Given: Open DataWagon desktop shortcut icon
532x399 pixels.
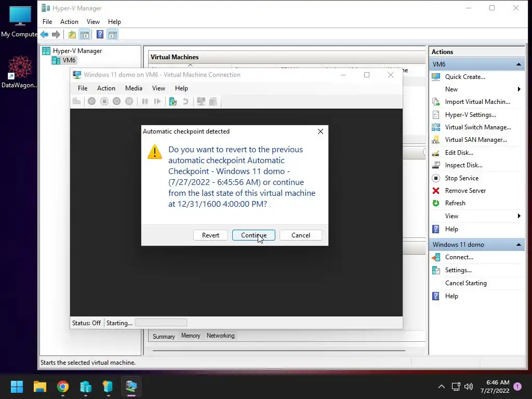Looking at the screenshot, I should point(20,72).
